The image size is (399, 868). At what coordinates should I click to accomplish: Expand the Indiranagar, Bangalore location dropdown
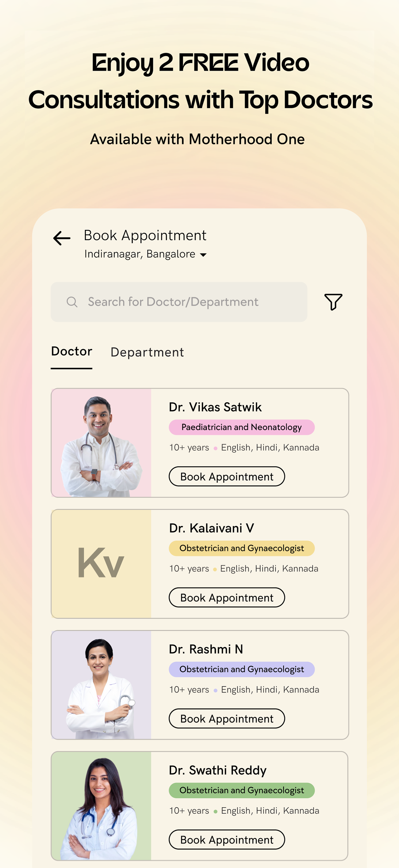pyautogui.click(x=145, y=254)
